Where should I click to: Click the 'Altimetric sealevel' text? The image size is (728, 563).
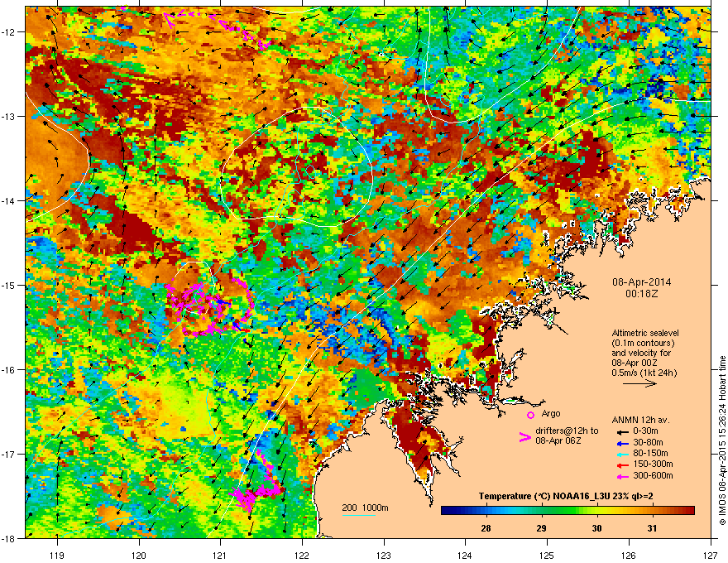pos(645,333)
